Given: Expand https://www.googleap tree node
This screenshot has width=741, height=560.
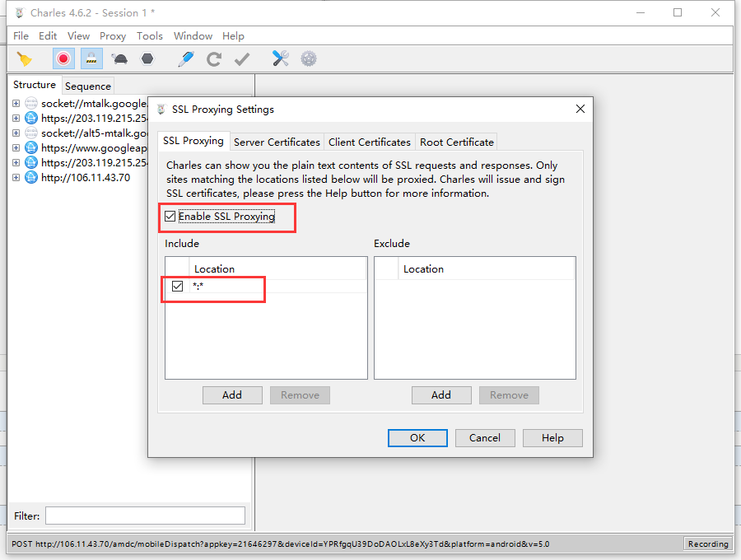Looking at the screenshot, I should [16, 148].
